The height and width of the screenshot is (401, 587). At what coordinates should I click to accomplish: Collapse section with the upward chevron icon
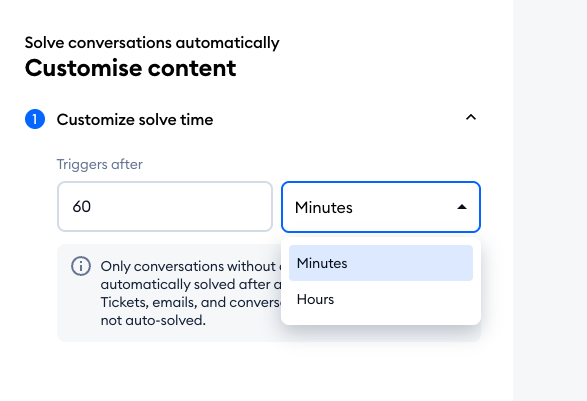pyautogui.click(x=471, y=118)
